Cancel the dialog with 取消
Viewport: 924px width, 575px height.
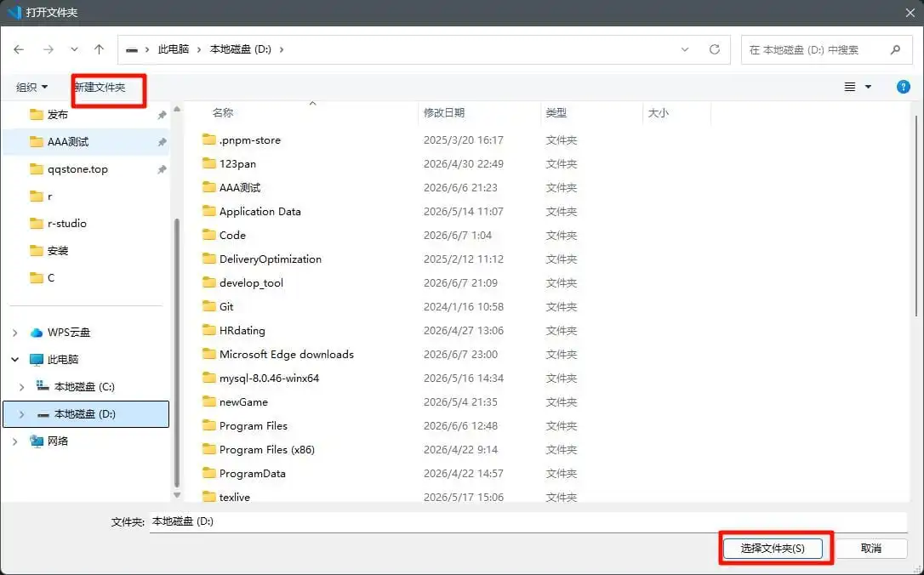(871, 549)
